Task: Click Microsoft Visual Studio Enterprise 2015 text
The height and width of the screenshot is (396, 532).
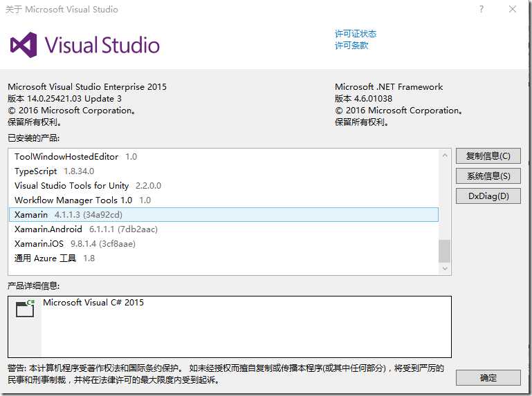Action: (87, 87)
